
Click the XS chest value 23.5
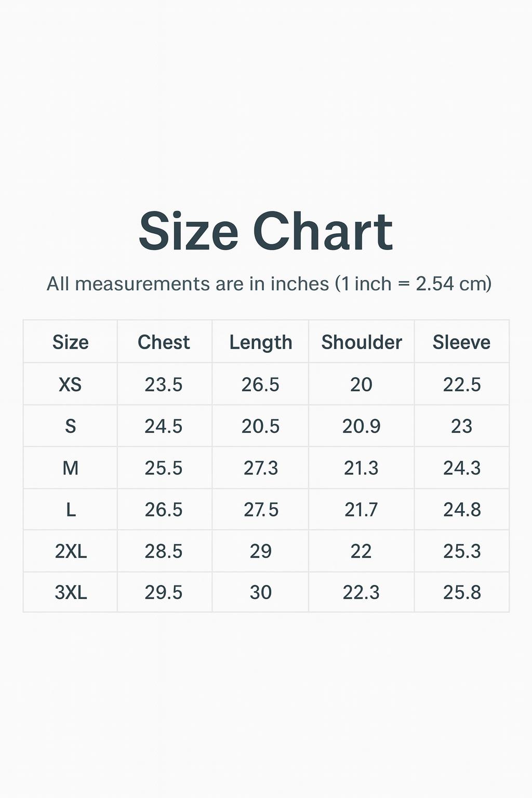164,384
